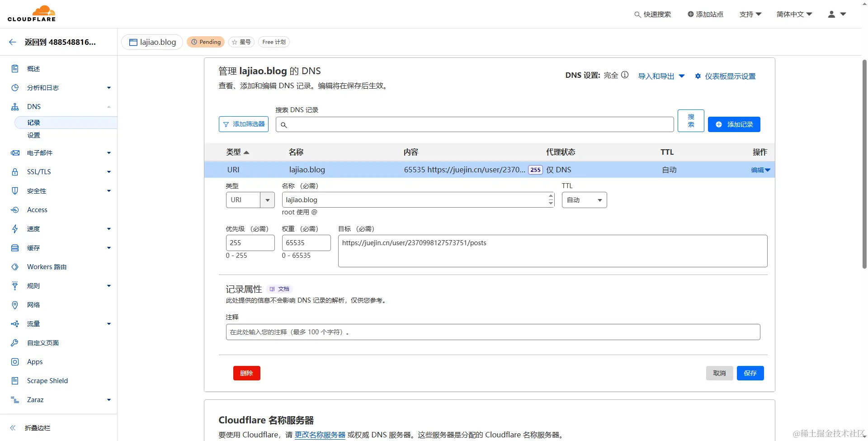Sort by the Type (类型) column header

click(238, 152)
